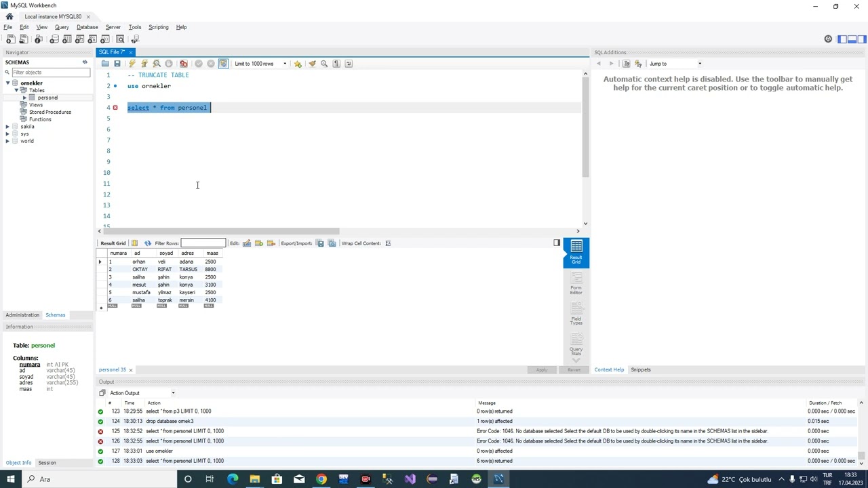Open the Query Stats result view
The height and width of the screenshot is (488, 868).
pos(576,345)
